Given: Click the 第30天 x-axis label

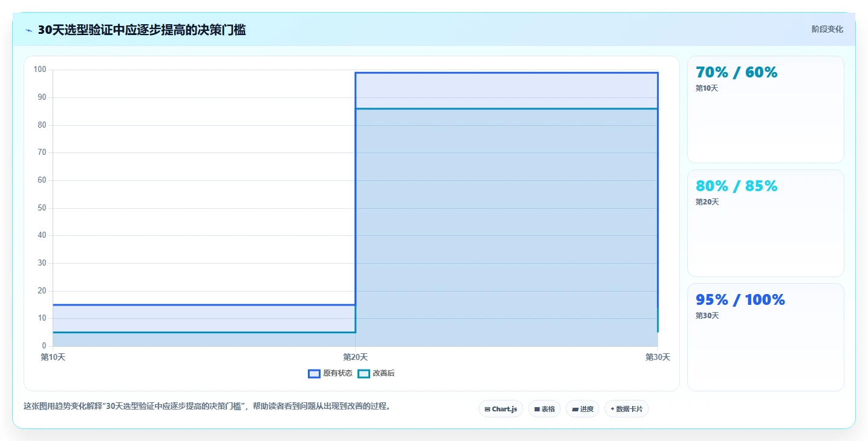Looking at the screenshot, I should [658, 358].
